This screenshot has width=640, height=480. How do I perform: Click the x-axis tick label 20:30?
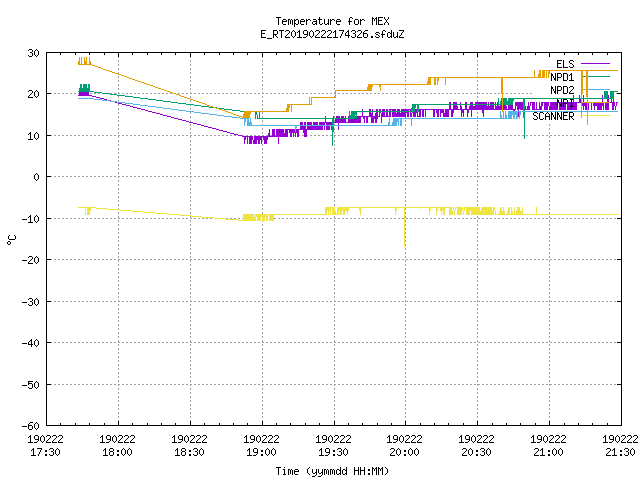tap(476, 452)
